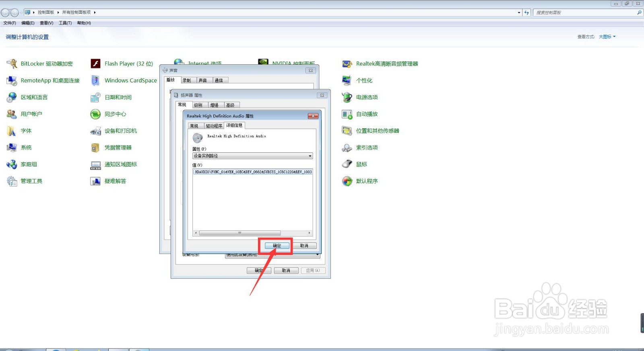Open 家庭组 icon
The height and width of the screenshot is (351, 644).
[x=12, y=164]
